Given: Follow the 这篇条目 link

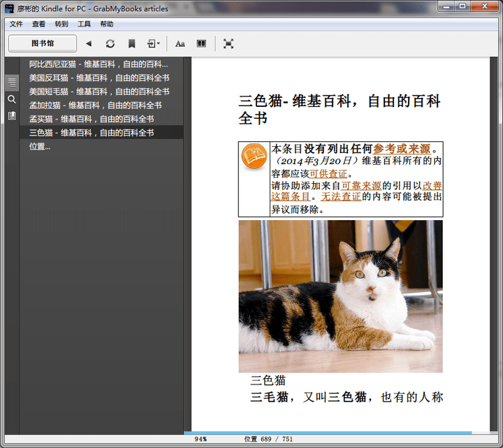Looking at the screenshot, I should tap(291, 196).
